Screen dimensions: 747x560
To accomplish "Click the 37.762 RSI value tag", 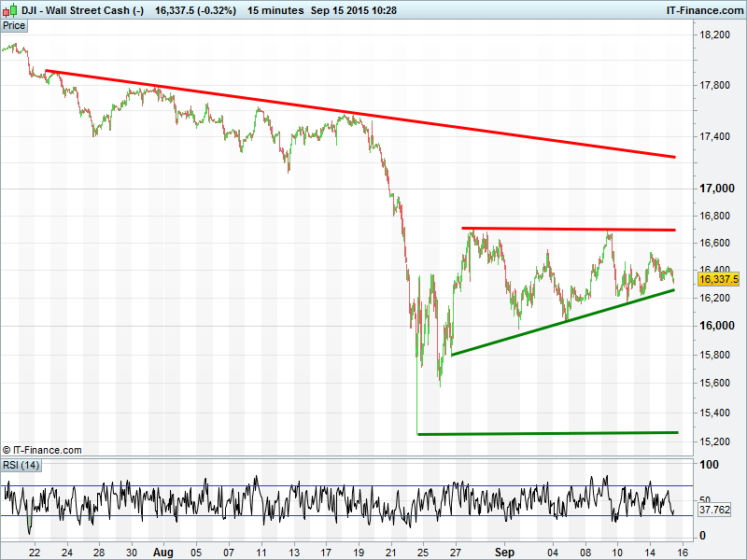I will click(713, 511).
